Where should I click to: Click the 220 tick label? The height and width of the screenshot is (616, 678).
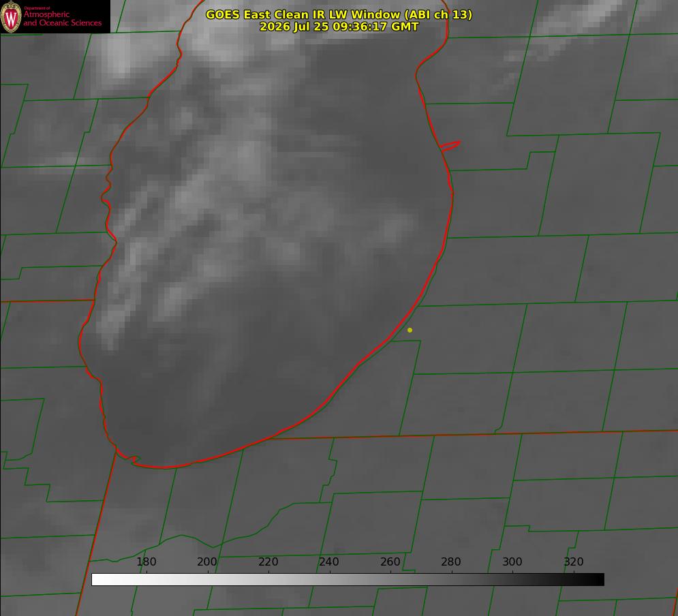coord(268,561)
